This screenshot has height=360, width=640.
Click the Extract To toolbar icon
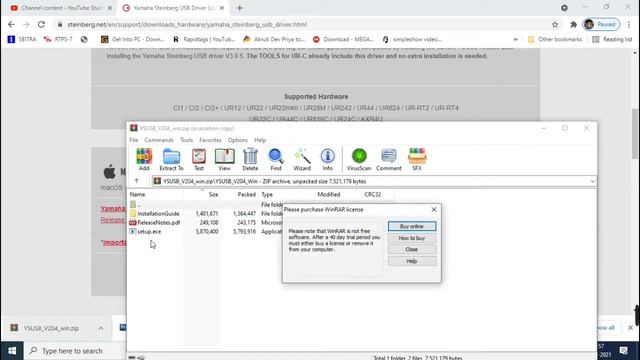click(171, 159)
